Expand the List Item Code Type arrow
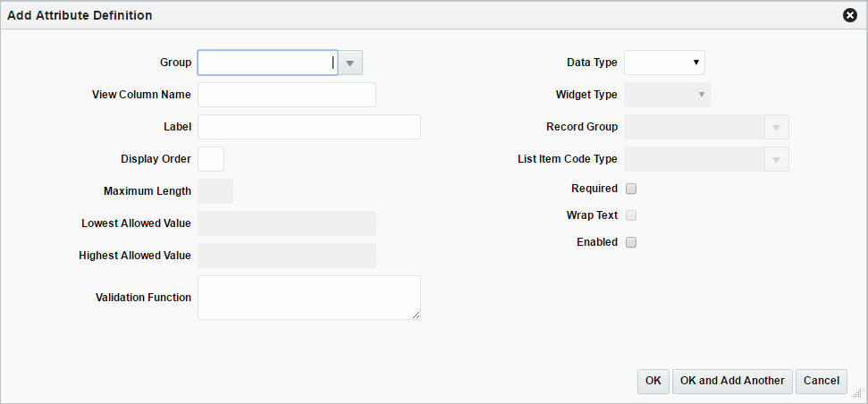The image size is (868, 404). point(777,159)
